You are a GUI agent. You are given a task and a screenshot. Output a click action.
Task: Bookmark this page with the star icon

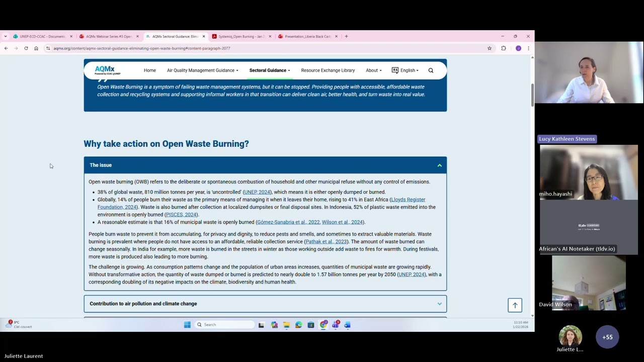click(489, 48)
